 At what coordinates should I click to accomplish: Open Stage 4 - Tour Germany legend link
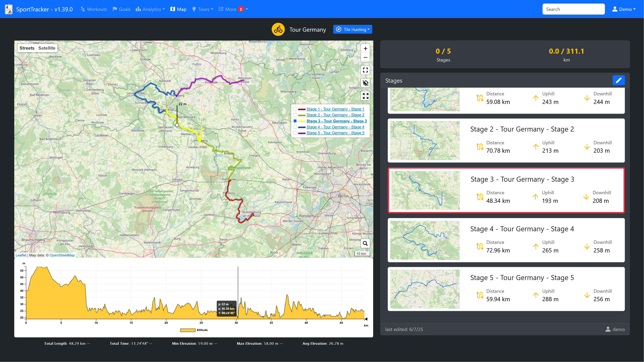click(335, 127)
